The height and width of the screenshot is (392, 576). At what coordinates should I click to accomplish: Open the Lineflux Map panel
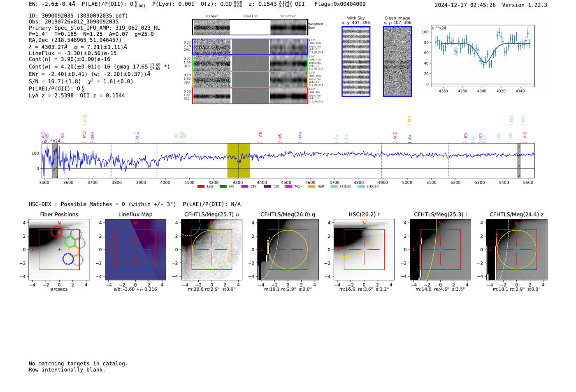tap(135, 250)
